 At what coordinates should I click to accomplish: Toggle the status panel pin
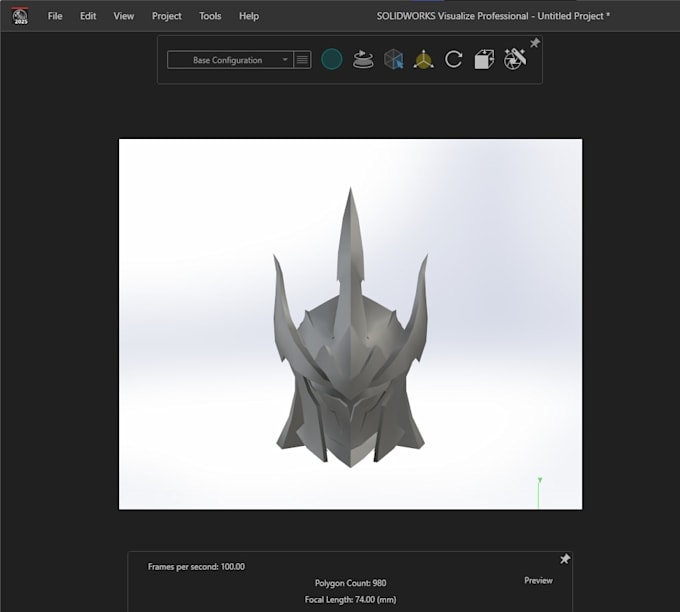click(x=565, y=559)
